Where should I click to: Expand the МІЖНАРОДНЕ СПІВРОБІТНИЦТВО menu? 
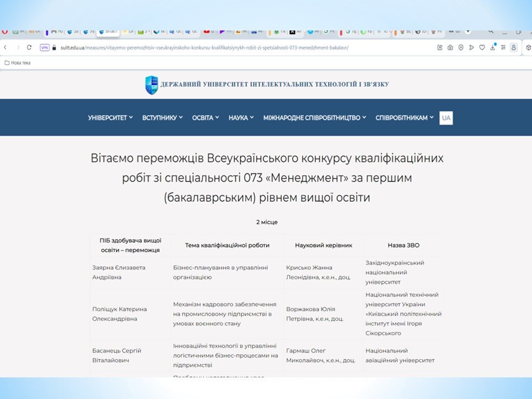pyautogui.click(x=315, y=117)
